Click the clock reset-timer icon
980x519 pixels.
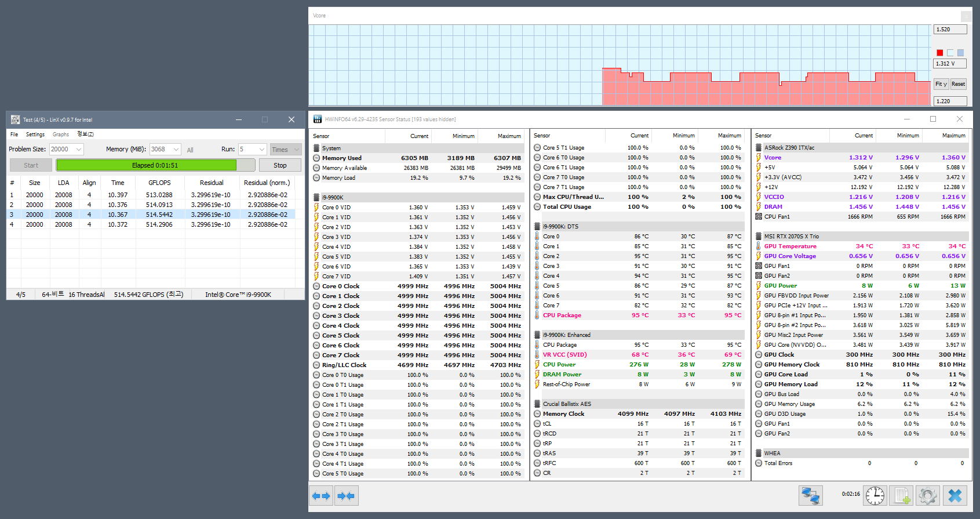875,496
